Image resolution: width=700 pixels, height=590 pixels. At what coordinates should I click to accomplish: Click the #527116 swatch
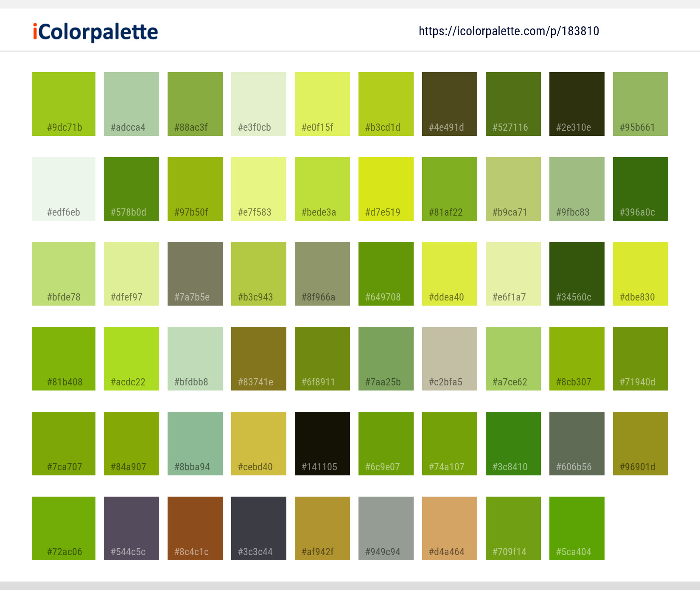[513, 104]
